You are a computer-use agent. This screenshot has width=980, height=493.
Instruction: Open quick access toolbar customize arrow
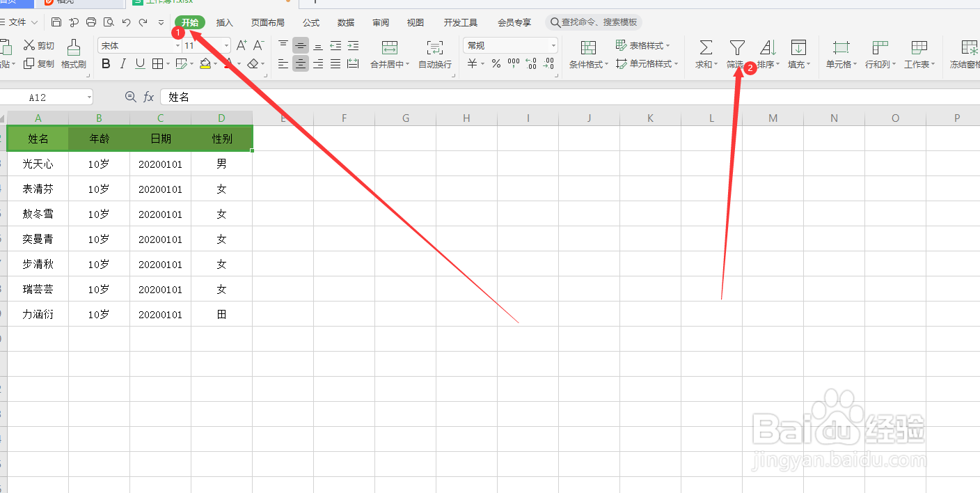161,22
